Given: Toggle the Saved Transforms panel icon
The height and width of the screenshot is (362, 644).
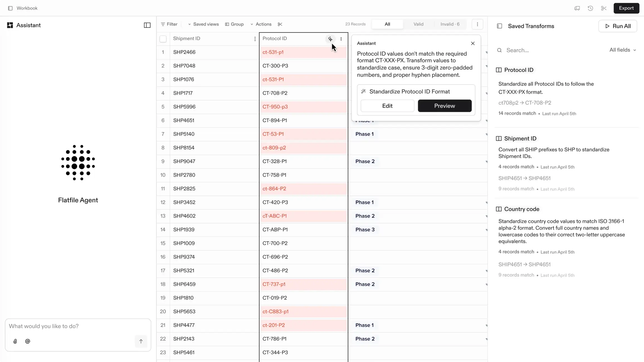Looking at the screenshot, I should [499, 26].
